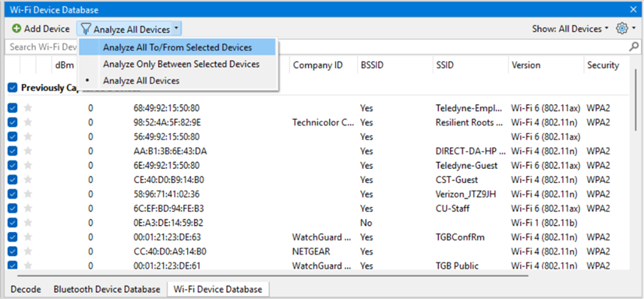Choose Analyze Only Between Selected Devices
The height and width of the screenshot is (299, 644).
tap(178, 65)
